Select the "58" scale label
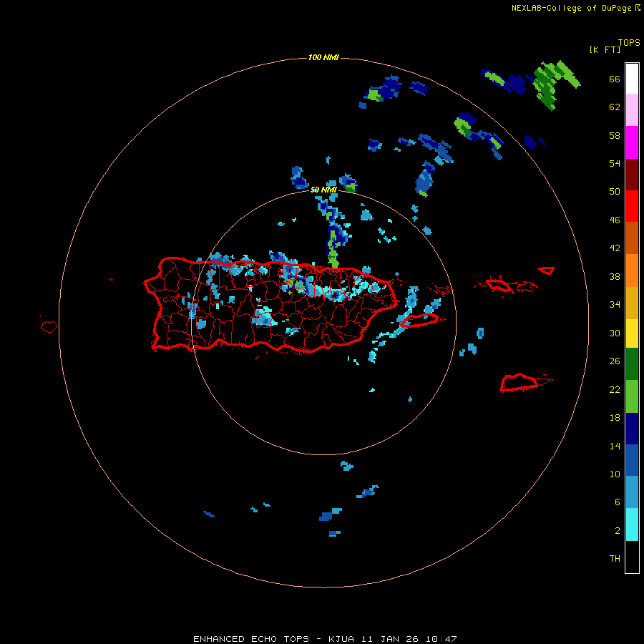The image size is (644, 644). [x=615, y=135]
